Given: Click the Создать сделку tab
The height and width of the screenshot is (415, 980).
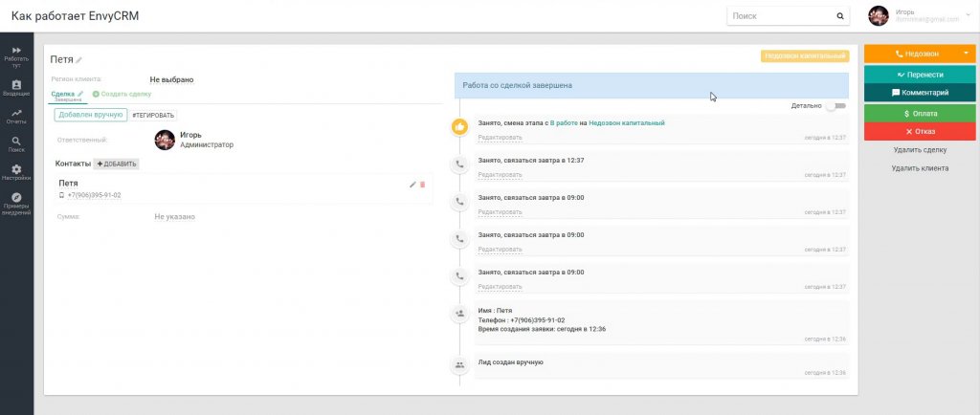Looking at the screenshot, I should tap(122, 95).
